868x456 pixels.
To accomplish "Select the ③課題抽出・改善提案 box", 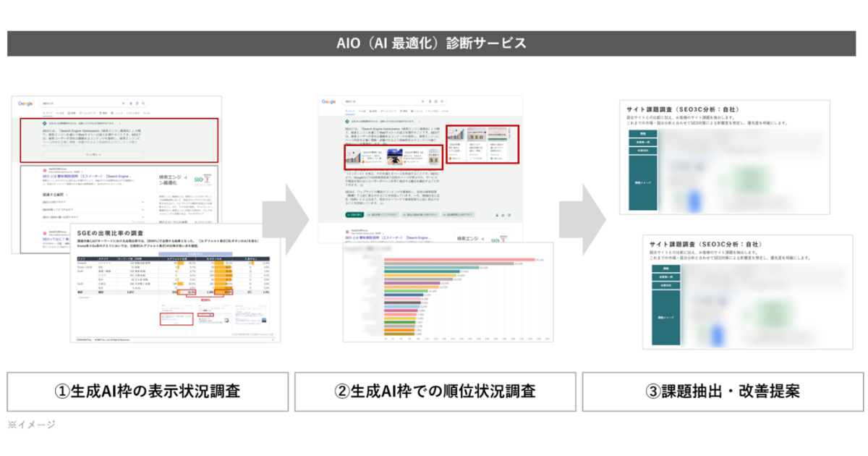I will click(x=722, y=392).
